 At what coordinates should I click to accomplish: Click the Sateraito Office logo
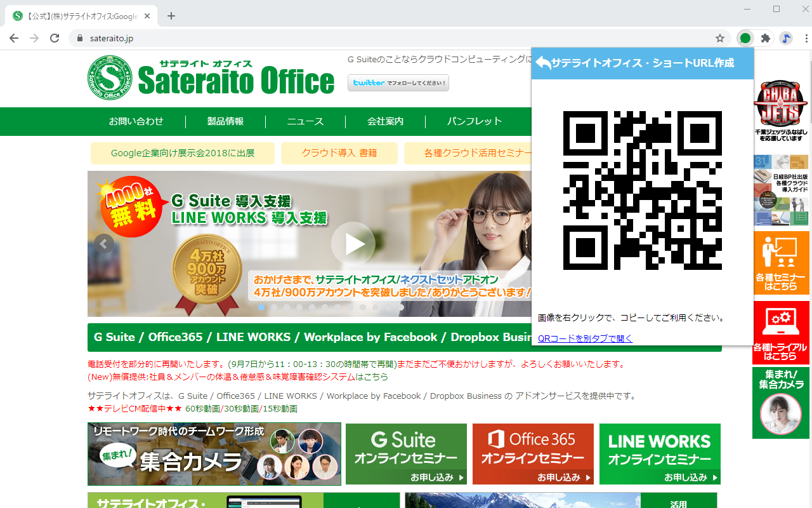point(211,77)
